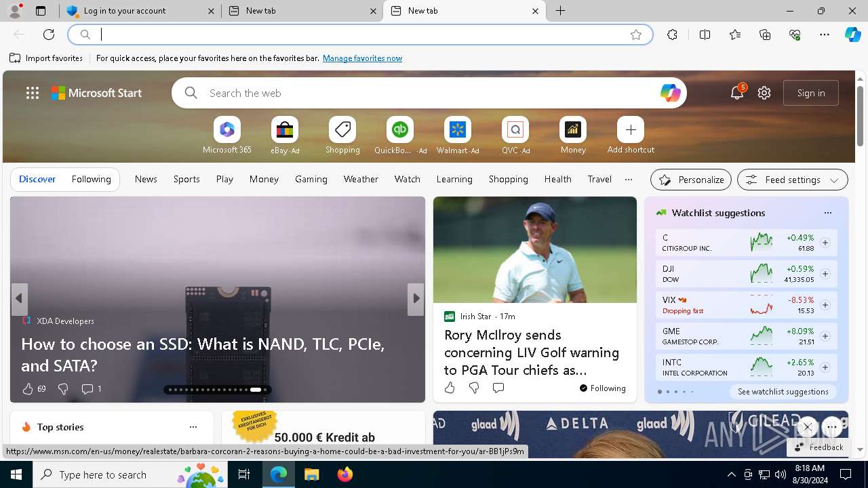
Task: Open Copilot from the web search box
Action: 670,93
